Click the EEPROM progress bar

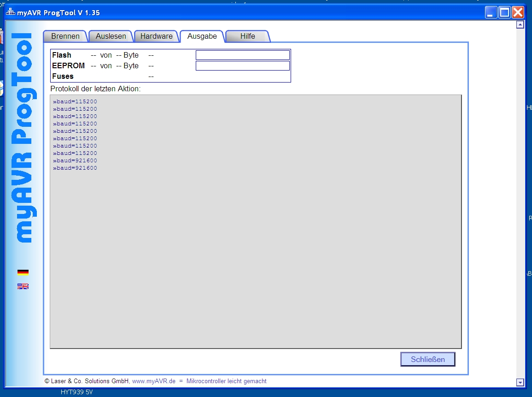(243, 65)
